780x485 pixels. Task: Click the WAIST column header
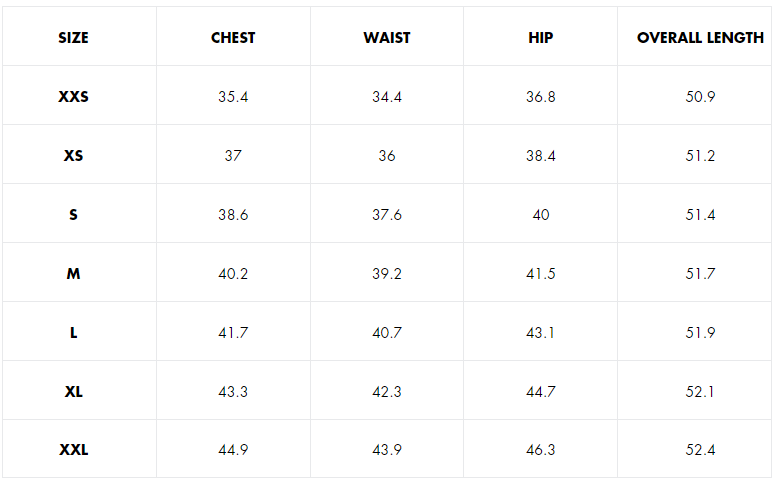(387, 38)
